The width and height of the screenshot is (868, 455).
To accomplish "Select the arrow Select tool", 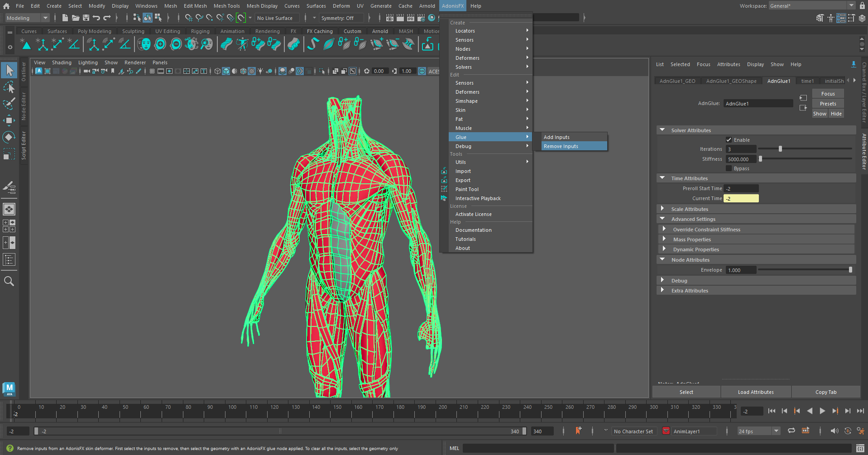I will 9,70.
